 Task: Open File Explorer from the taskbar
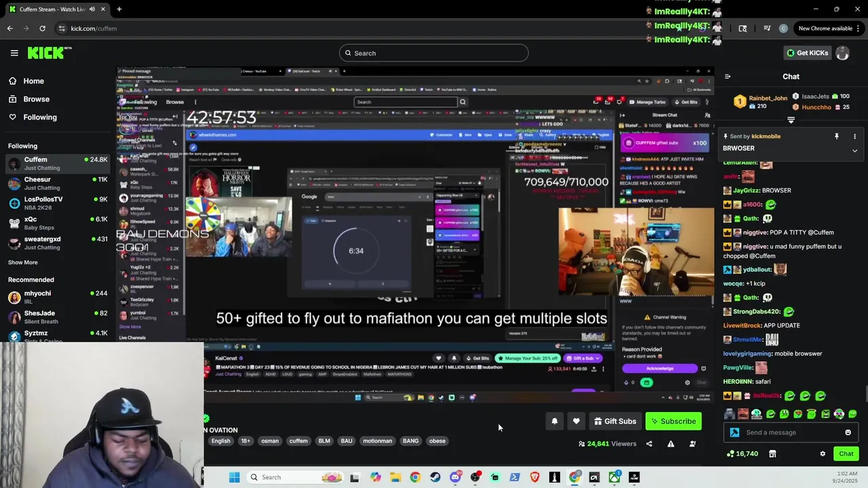pyautogui.click(x=395, y=477)
